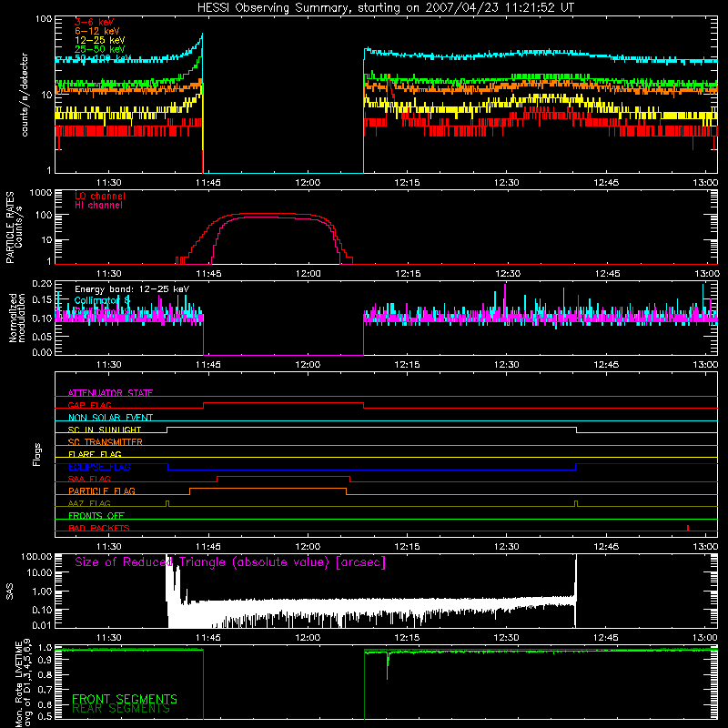Select the Energy band: 12-25 keV label

click(x=132, y=289)
